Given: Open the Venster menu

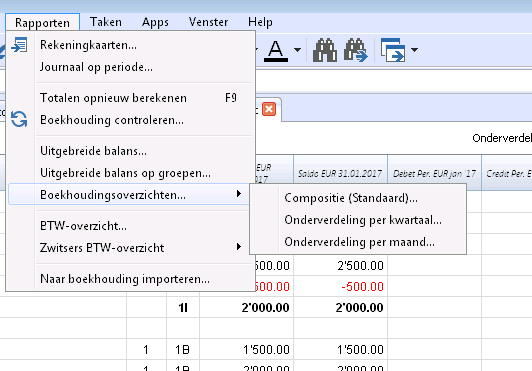Looking at the screenshot, I should point(208,22).
